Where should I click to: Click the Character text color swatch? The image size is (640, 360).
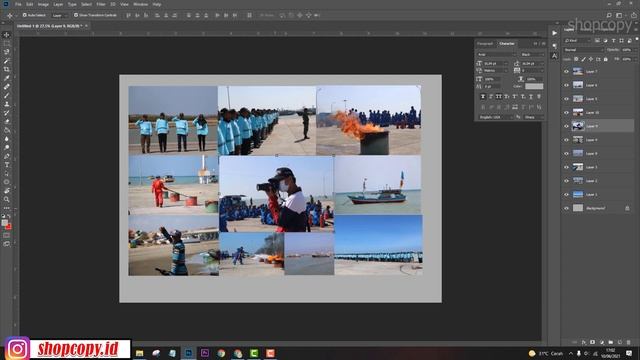click(x=534, y=86)
